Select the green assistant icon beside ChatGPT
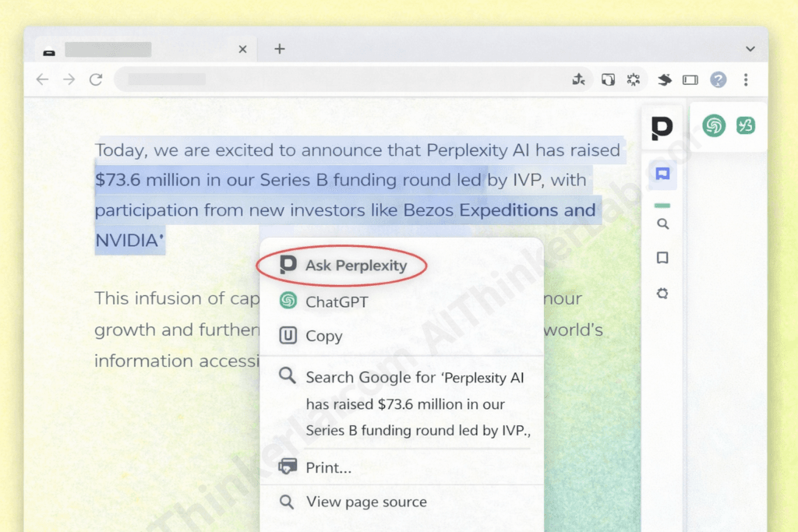 tap(746, 125)
